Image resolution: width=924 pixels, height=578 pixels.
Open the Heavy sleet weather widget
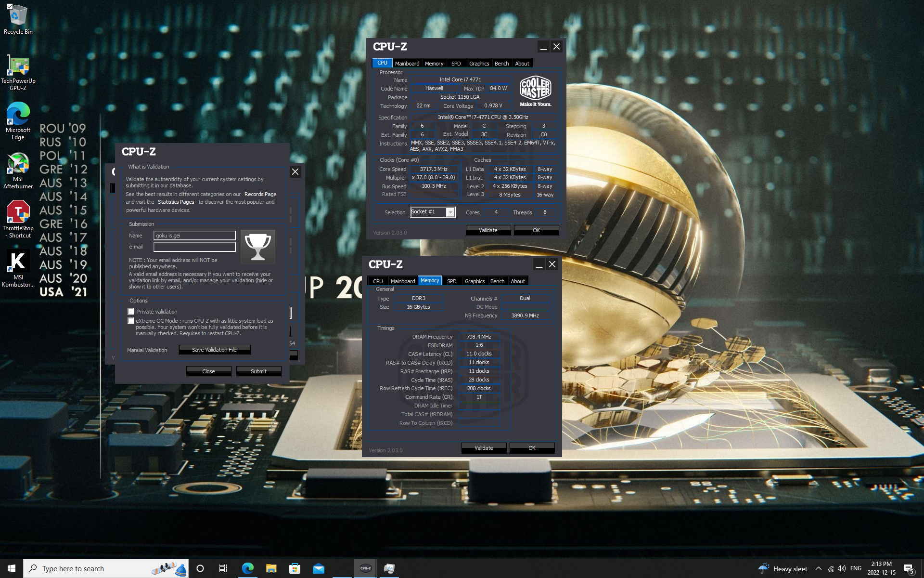(783, 568)
